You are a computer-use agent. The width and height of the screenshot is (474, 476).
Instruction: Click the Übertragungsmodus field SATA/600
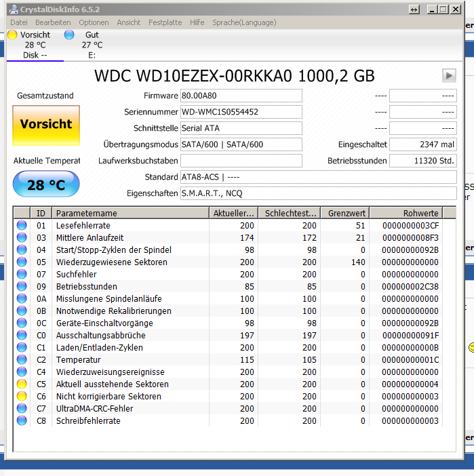pyautogui.click(x=241, y=144)
